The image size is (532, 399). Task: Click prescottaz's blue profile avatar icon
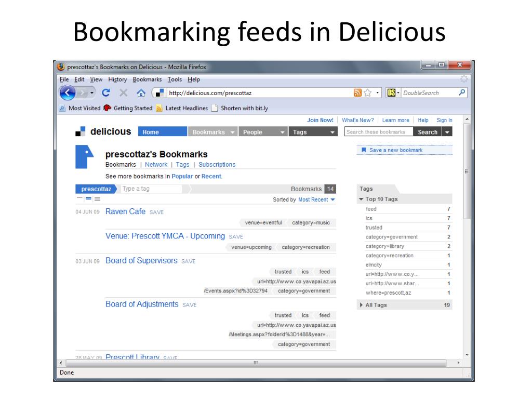[x=85, y=157]
